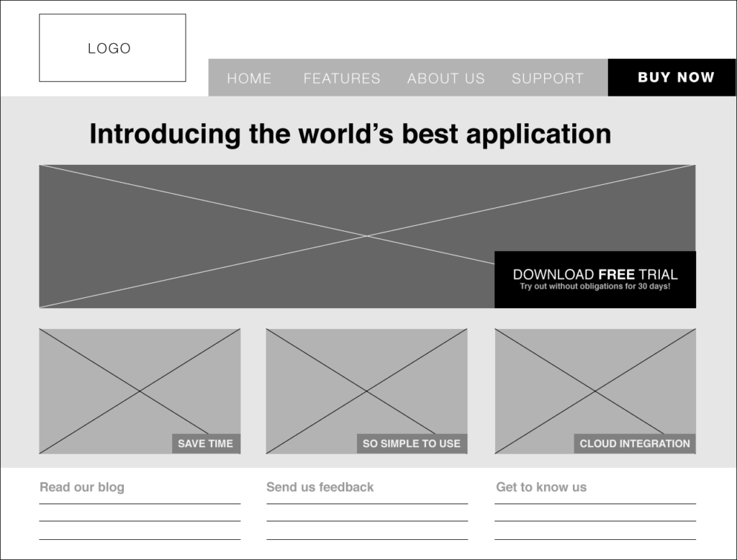The height and width of the screenshot is (560, 737).
Task: Click the first blank line under Read our blog
Action: point(139,502)
